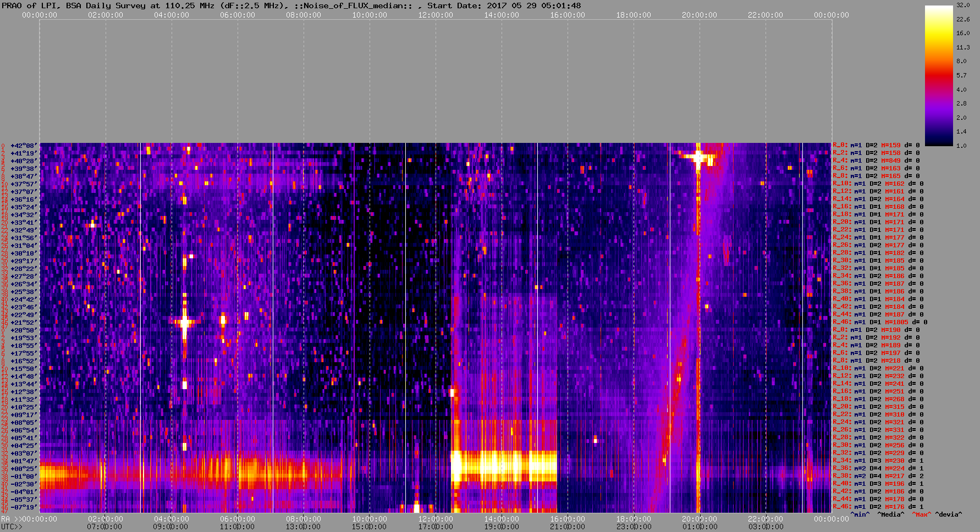Click the +03°07' declination label
The height and width of the screenshot is (532, 980).
(x=23, y=453)
